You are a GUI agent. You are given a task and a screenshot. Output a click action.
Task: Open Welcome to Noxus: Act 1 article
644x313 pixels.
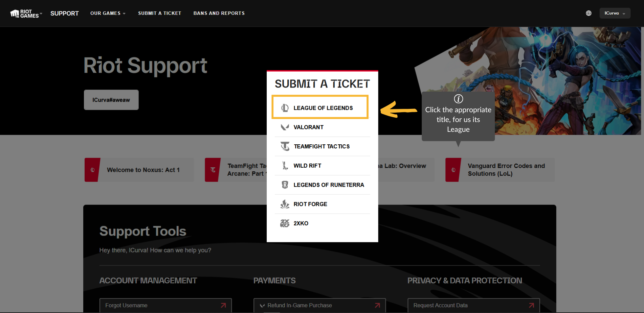tap(139, 170)
